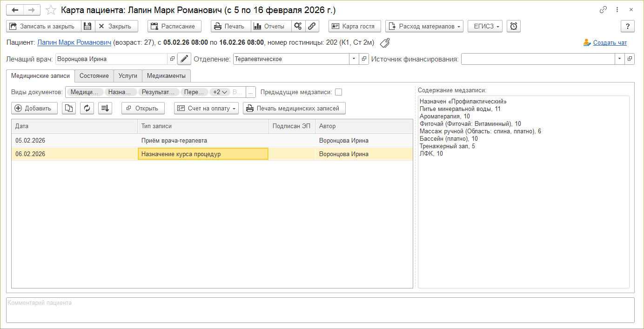Switch to the Медикаменты tab
644x329 pixels.
[x=166, y=75]
